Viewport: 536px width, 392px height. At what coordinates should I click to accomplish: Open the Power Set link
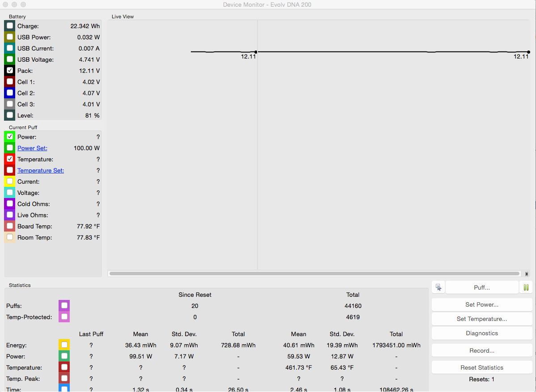[x=32, y=148]
